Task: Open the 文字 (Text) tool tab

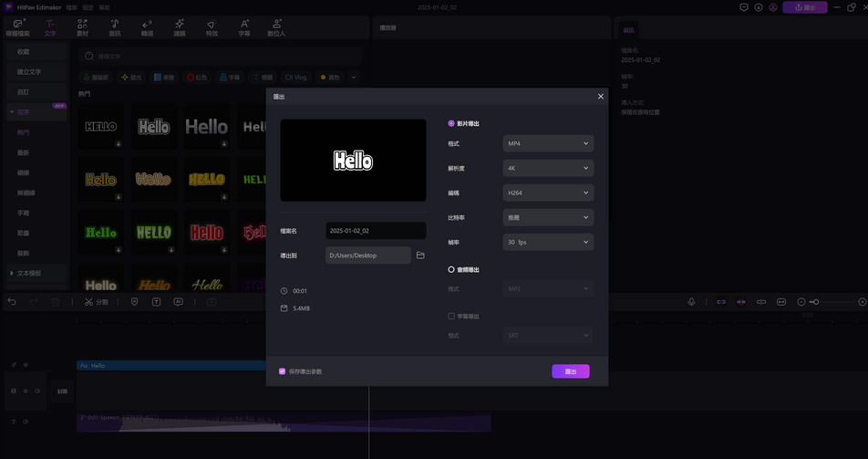Action: pos(50,27)
